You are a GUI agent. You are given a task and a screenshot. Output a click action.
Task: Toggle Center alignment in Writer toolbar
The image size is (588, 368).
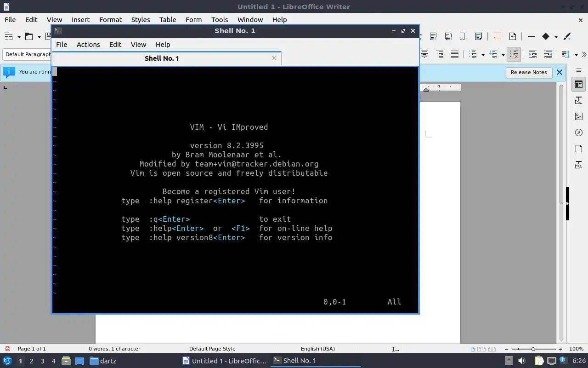click(x=424, y=54)
